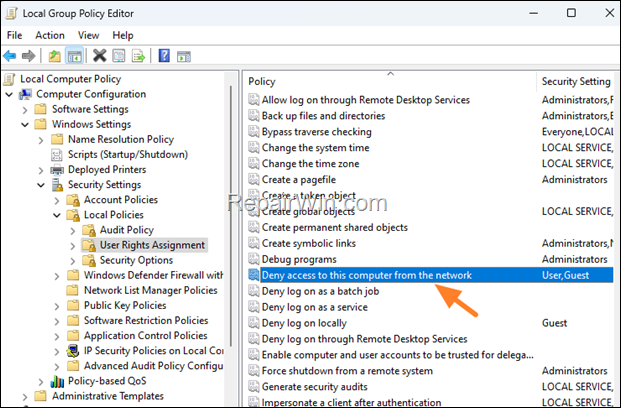Collapse the Security Settings node
Image resolution: width=621 pixels, height=408 pixels.
tap(41, 185)
